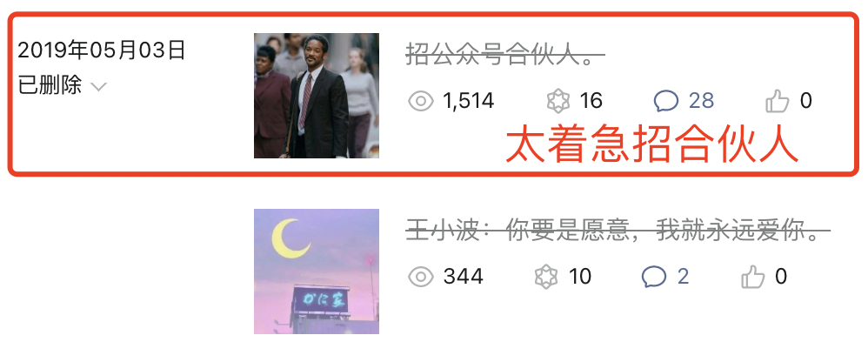
Task: Open comments bubble icon beside 28
Action: pyautogui.click(x=666, y=101)
